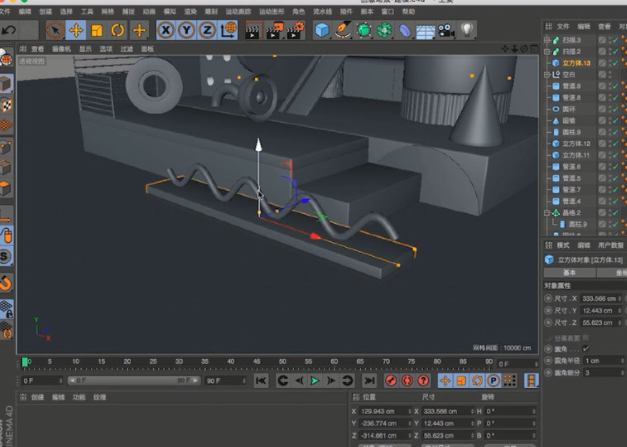Image resolution: width=627 pixels, height=447 pixels.
Task: Toggle the green checkmark for 立方体.13
Action: coord(615,63)
